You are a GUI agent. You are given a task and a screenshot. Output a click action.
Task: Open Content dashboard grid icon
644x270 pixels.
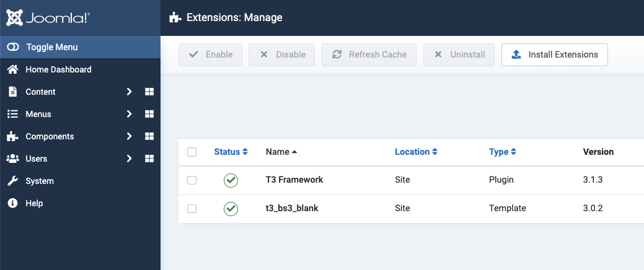(149, 92)
